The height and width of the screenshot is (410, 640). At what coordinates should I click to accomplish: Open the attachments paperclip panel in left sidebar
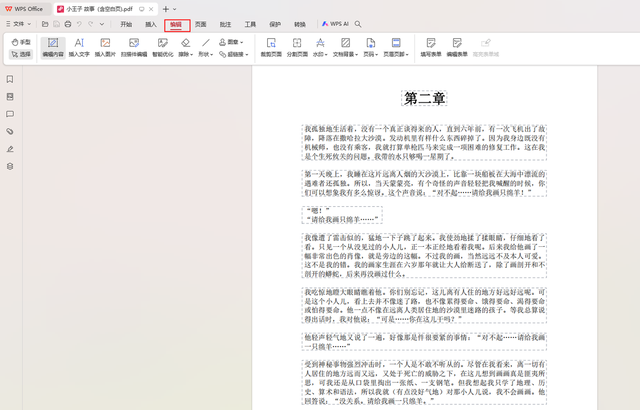click(10, 131)
